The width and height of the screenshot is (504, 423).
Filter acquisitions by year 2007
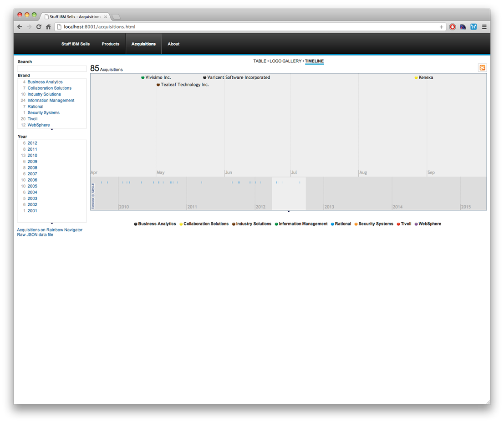[x=32, y=174]
